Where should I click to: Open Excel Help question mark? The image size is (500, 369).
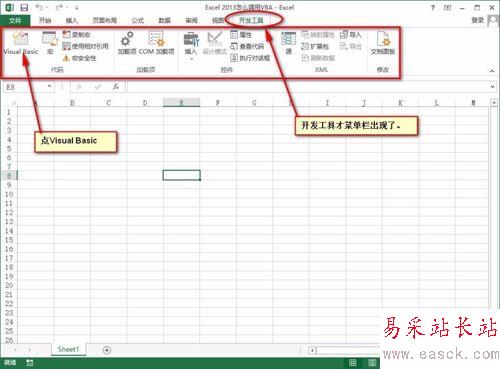pyautogui.click(x=433, y=7)
